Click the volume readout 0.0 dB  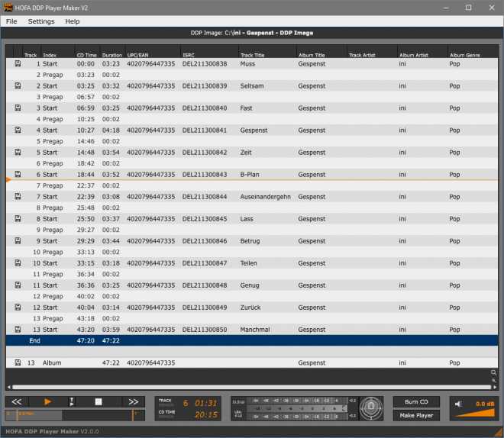(485, 404)
